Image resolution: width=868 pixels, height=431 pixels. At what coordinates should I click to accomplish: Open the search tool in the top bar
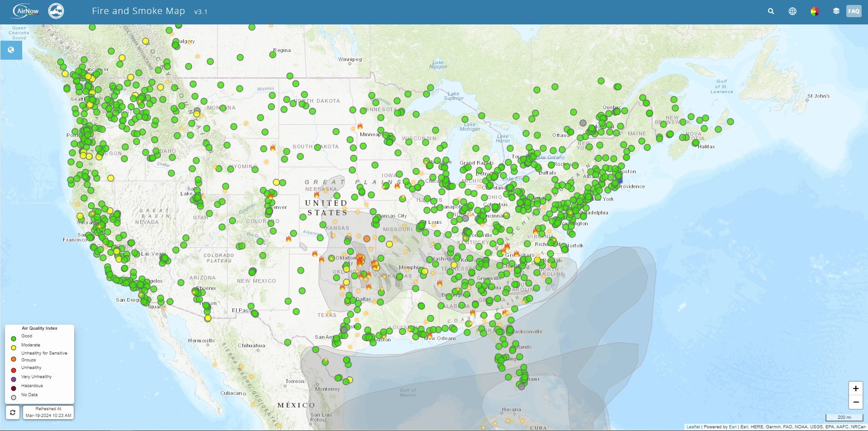(x=771, y=11)
